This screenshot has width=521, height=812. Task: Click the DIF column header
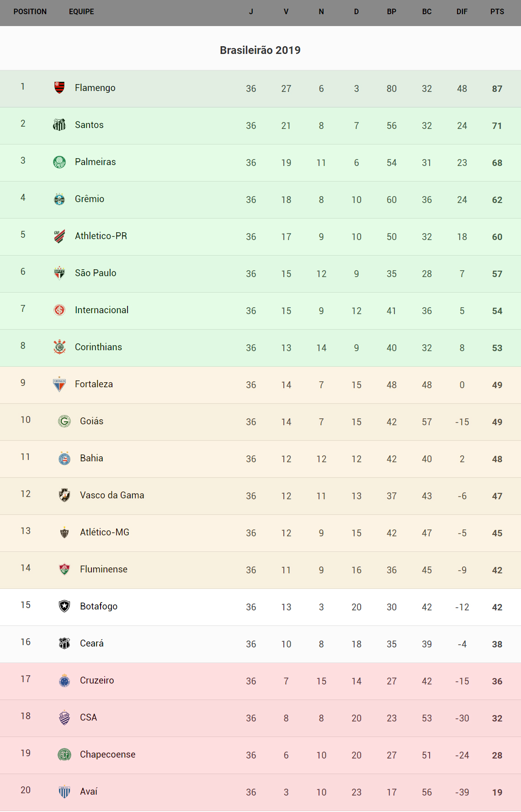(462, 12)
